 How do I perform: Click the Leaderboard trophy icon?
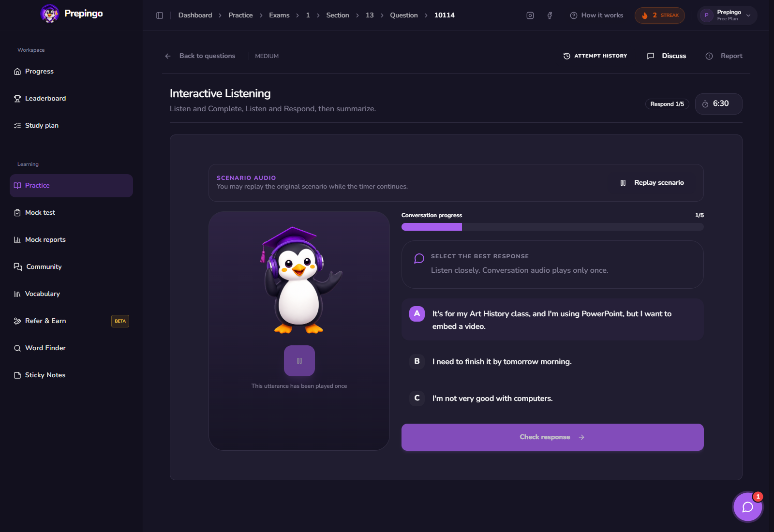tap(17, 99)
